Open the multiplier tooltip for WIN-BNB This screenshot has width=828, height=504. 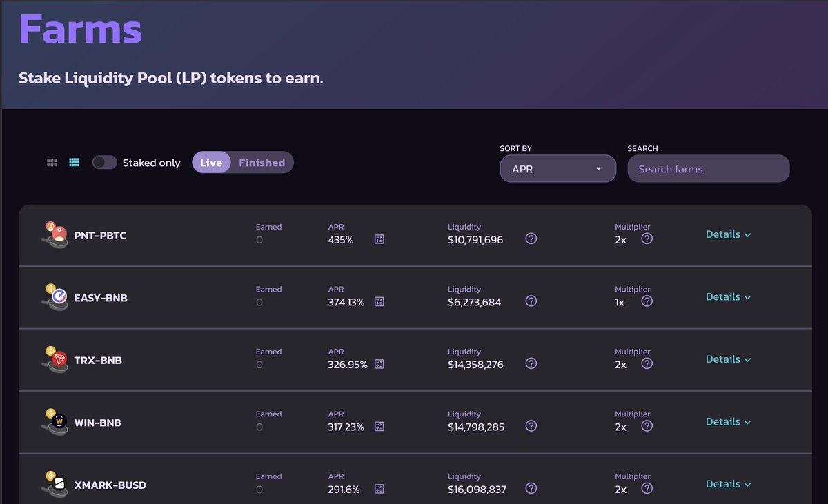(647, 426)
